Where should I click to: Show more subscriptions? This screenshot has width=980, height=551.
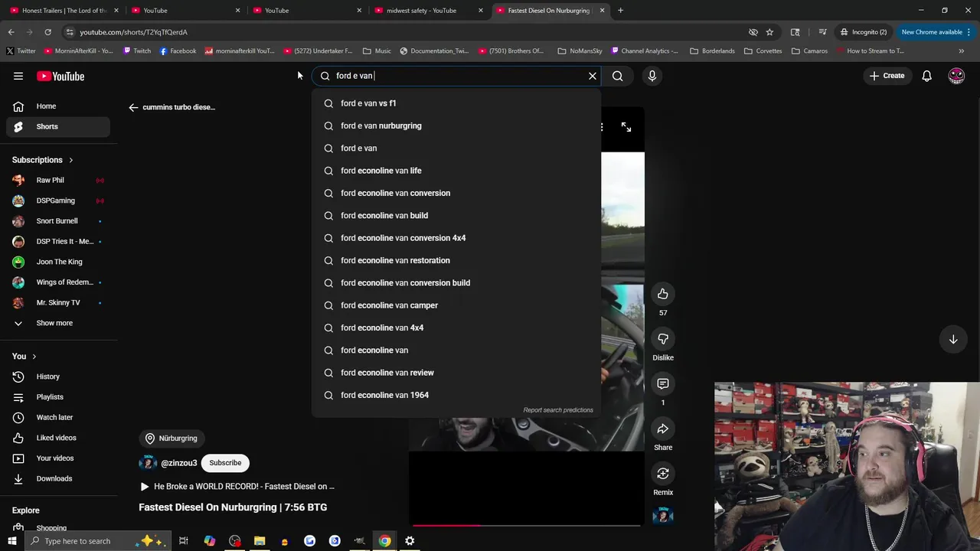pyautogui.click(x=57, y=323)
